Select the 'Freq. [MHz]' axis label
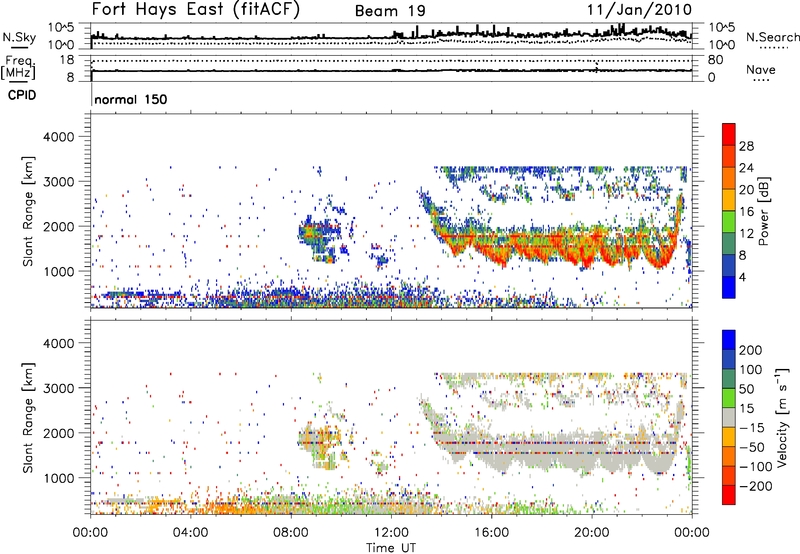800x554 pixels. pos(18,67)
